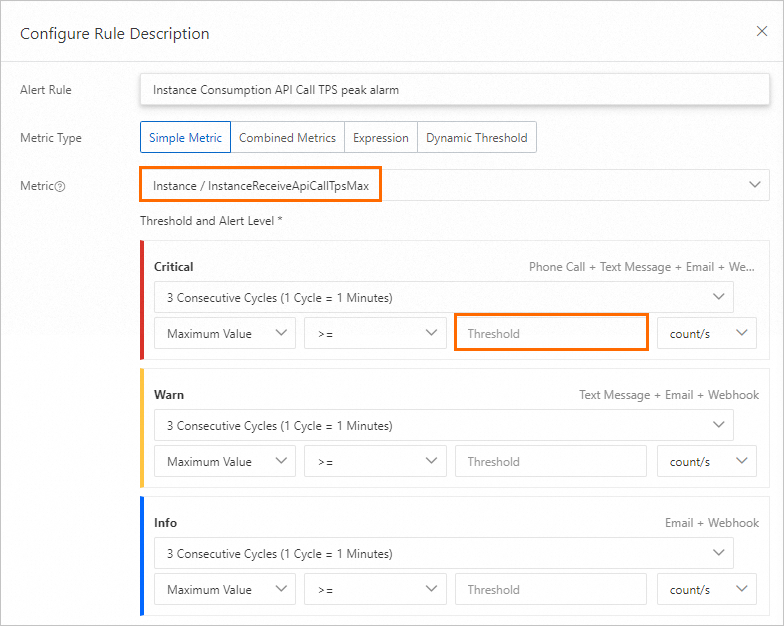This screenshot has height=626, width=784.
Task: Open Critical Maximum Value dropdown
Action: click(x=224, y=334)
